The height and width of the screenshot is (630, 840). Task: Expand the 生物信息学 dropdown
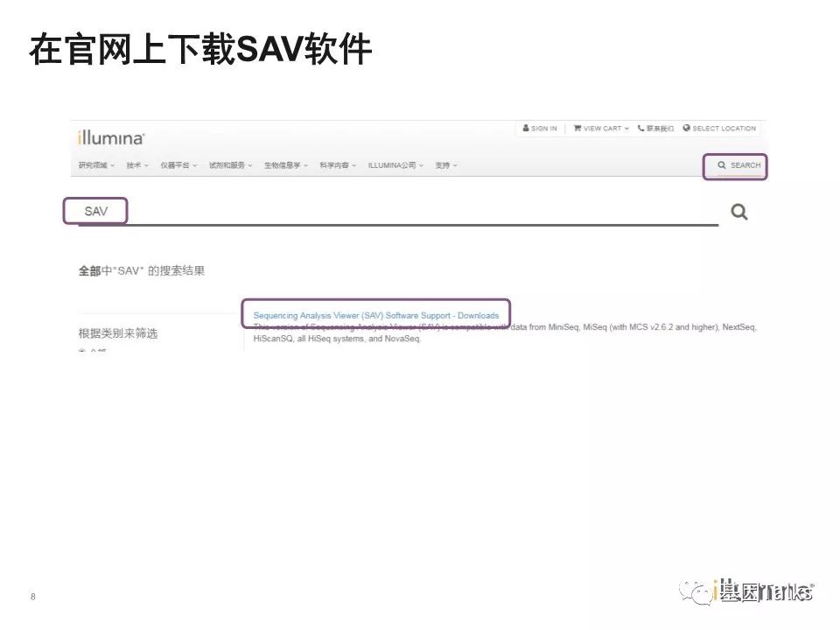(x=285, y=165)
